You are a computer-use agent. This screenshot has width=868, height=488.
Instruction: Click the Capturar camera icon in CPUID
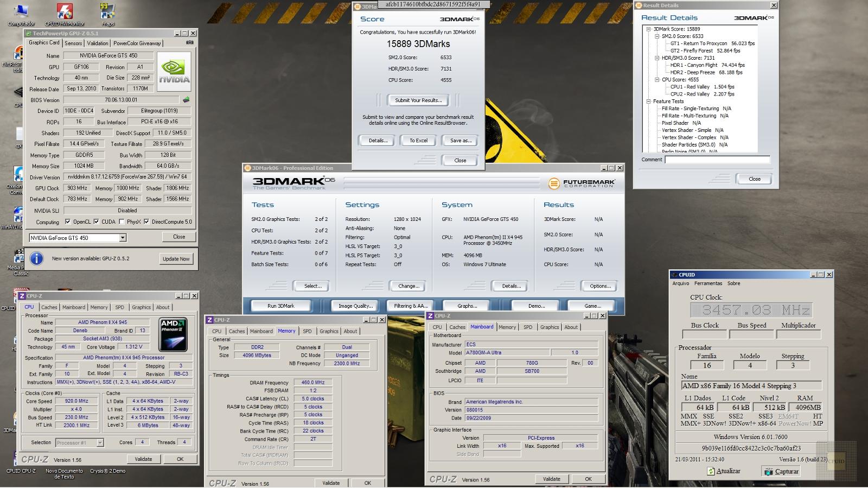coord(768,471)
